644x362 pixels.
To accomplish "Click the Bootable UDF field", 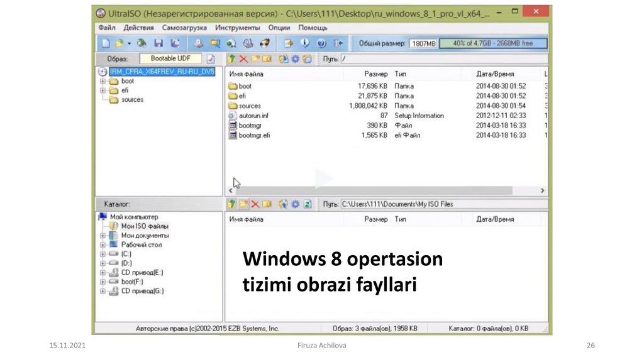I will pyautogui.click(x=170, y=58).
